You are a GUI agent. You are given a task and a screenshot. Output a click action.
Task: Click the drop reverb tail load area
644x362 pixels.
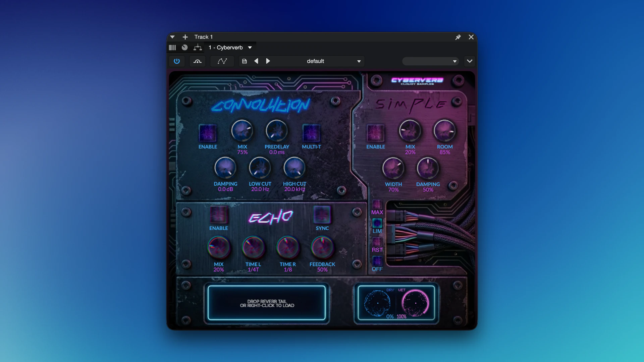(267, 303)
